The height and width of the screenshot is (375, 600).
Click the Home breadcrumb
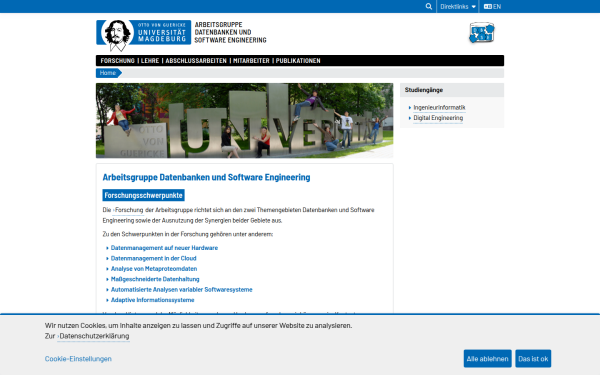pyautogui.click(x=108, y=73)
